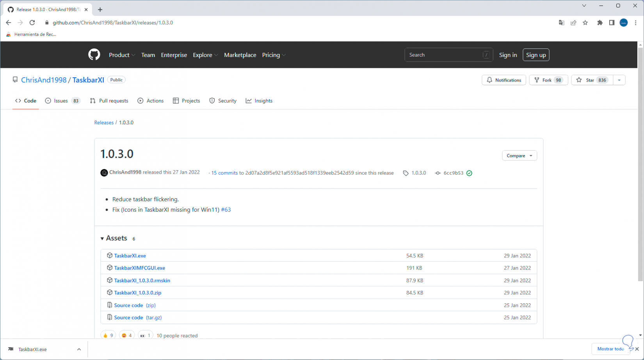Switch to the Issues tab
The image size is (644, 360).
(x=63, y=101)
